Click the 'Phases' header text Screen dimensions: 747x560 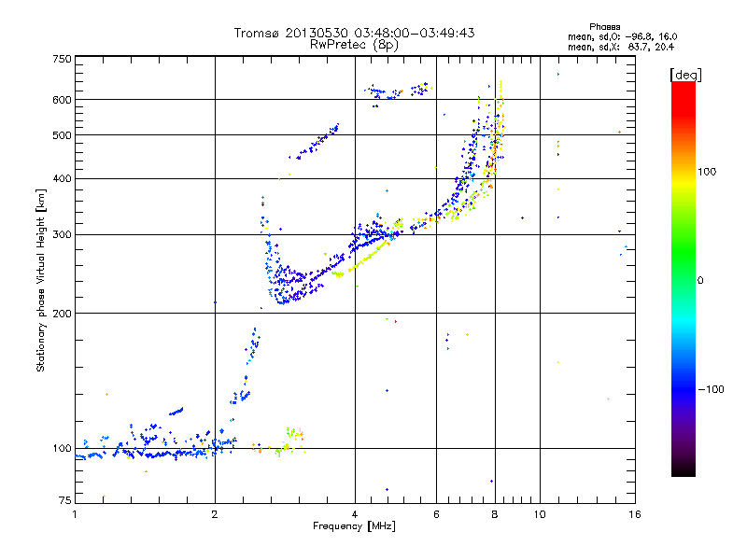point(604,27)
